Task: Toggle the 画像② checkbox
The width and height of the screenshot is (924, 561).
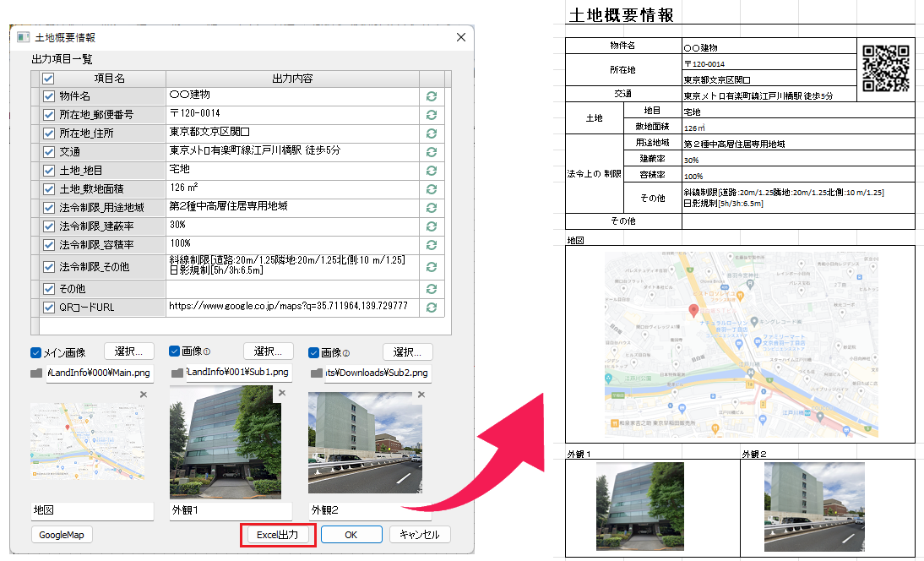Action: pos(315,352)
